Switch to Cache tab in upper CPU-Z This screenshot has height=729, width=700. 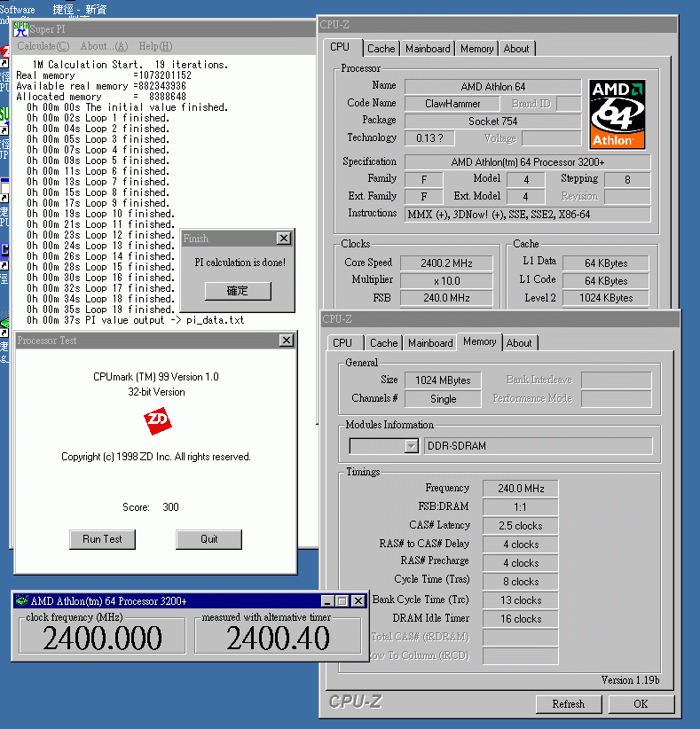click(x=381, y=49)
